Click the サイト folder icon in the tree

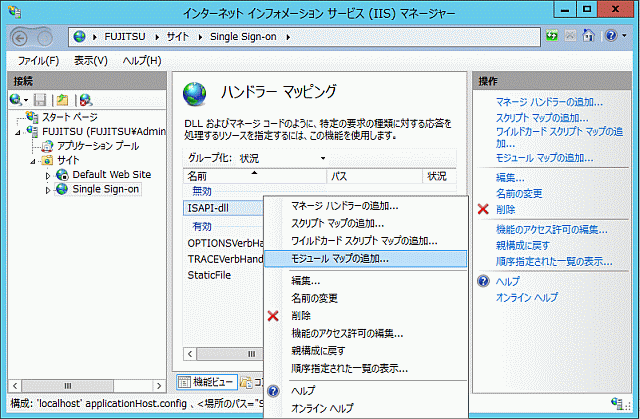pos(47,160)
